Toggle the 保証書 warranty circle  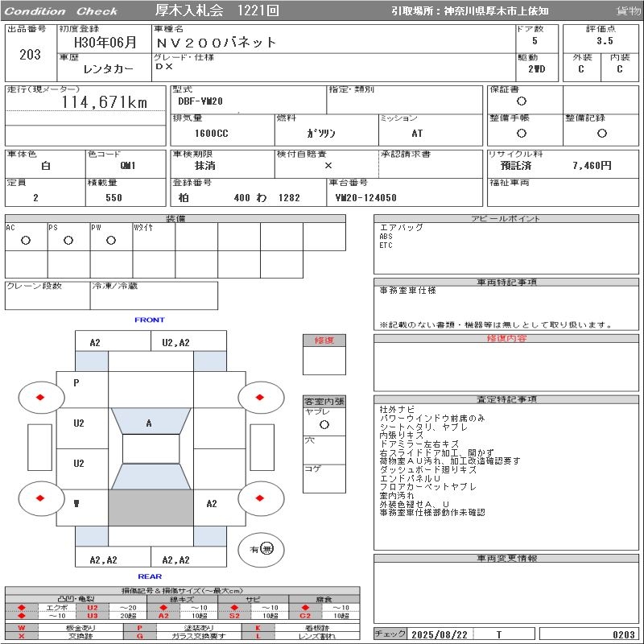[522, 101]
